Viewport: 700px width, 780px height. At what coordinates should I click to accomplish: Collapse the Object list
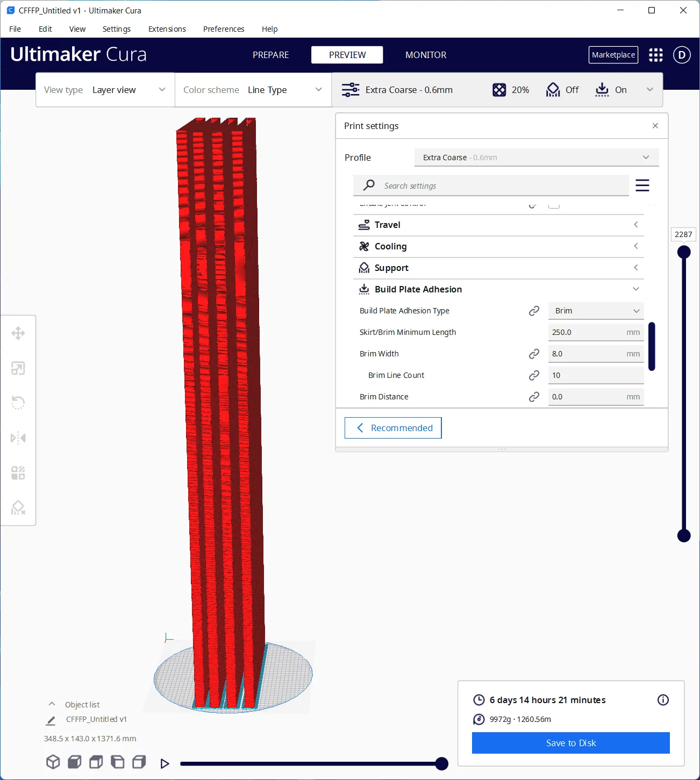coord(52,704)
